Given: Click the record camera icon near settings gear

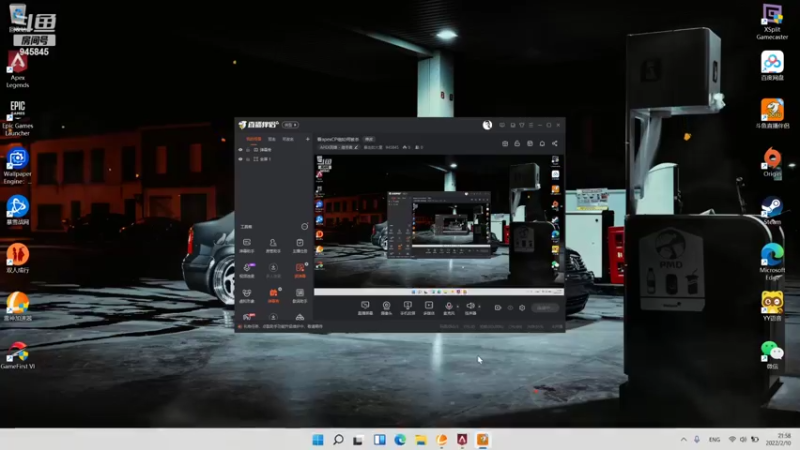Looking at the screenshot, I should (x=498, y=308).
